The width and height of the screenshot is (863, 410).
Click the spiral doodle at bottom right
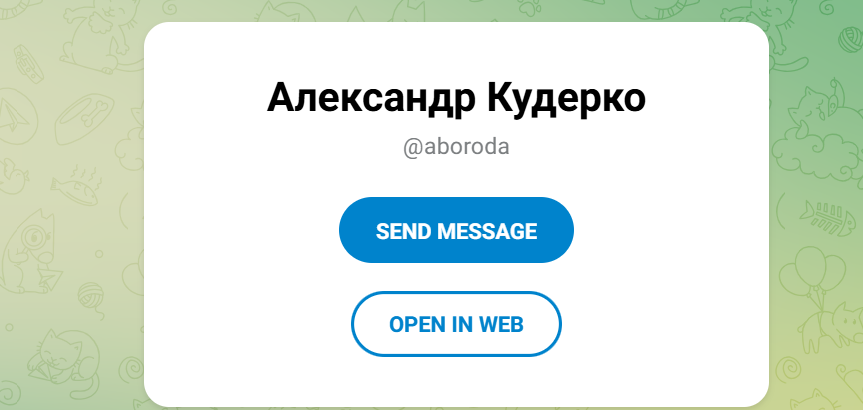[x=790, y=370]
